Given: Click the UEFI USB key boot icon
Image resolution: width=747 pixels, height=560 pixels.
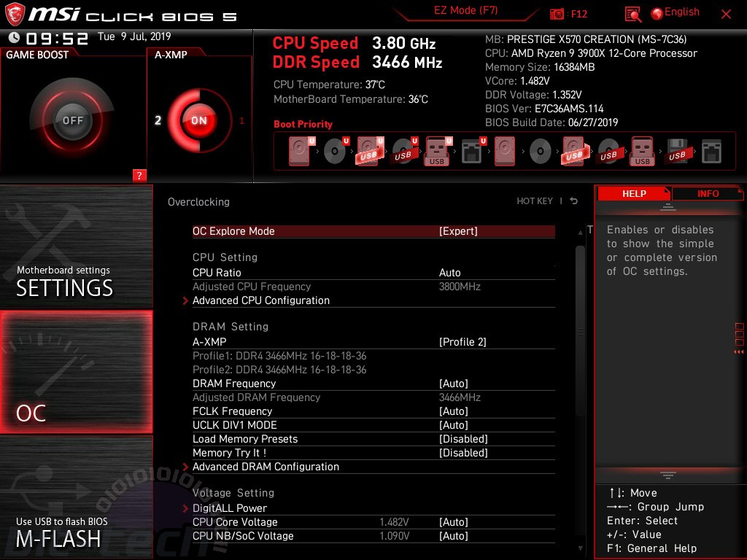Looking at the screenshot, I should (x=438, y=151).
